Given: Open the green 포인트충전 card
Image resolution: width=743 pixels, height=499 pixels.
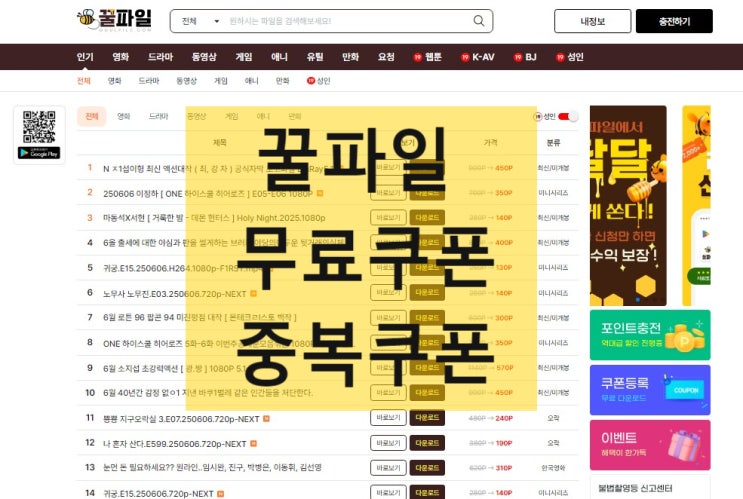Looking at the screenshot, I should (x=650, y=335).
